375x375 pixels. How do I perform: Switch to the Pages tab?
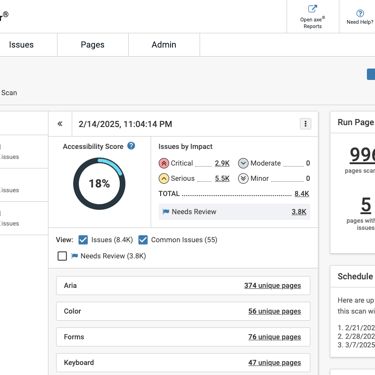93,45
